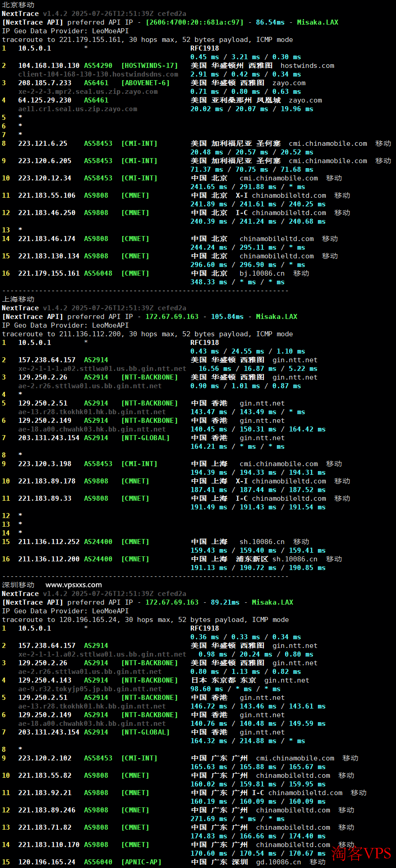The height and width of the screenshot is (868, 396).
Task: Click the IPv6 address 2606:4700:20::681a:c97
Action: point(195,22)
